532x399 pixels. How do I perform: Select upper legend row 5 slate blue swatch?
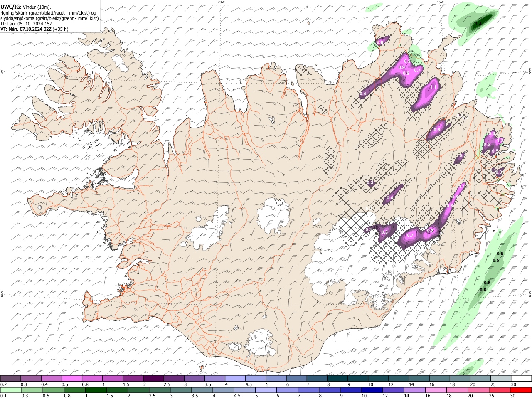[x=277, y=379]
